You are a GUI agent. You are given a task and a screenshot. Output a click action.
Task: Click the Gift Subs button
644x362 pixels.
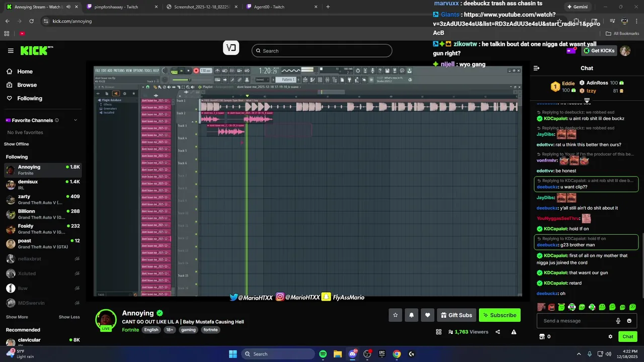click(x=456, y=315)
